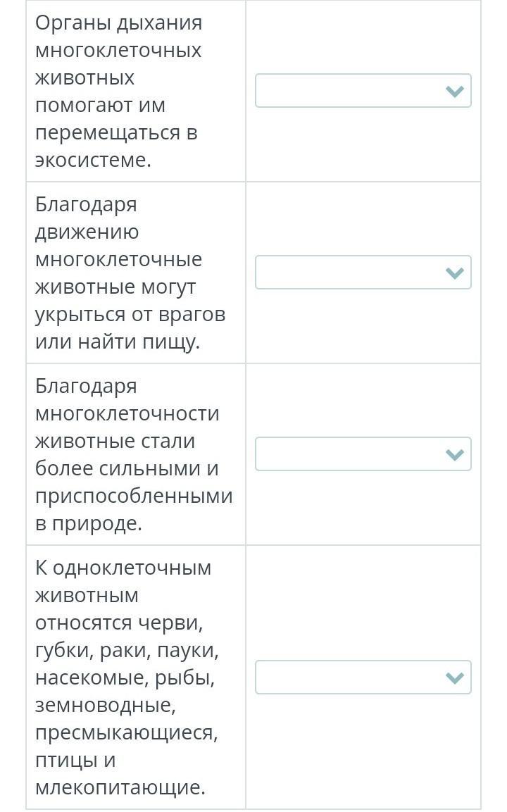Click the chevron arrow beside the movement statement
507x812 pixels.
point(455,273)
